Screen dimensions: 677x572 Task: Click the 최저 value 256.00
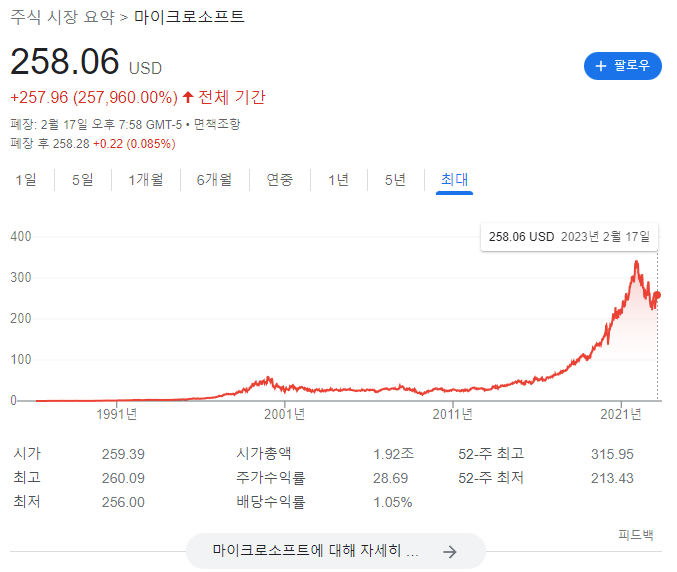(x=123, y=502)
